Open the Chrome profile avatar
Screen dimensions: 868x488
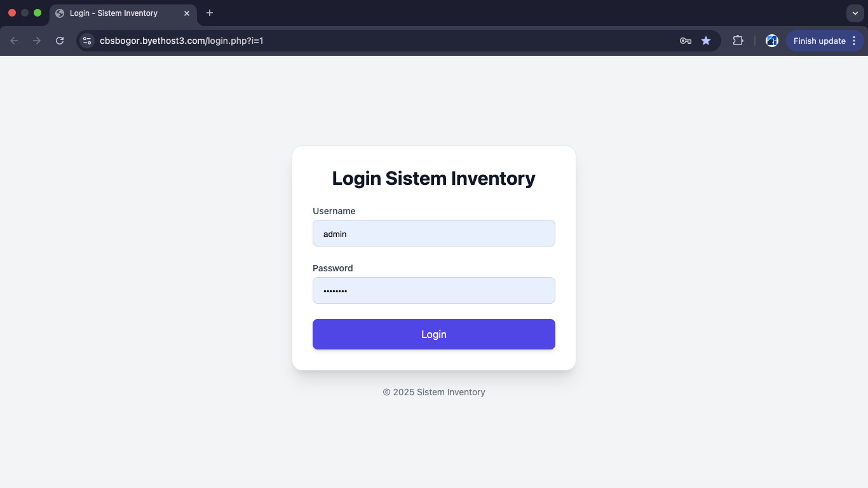click(x=772, y=41)
